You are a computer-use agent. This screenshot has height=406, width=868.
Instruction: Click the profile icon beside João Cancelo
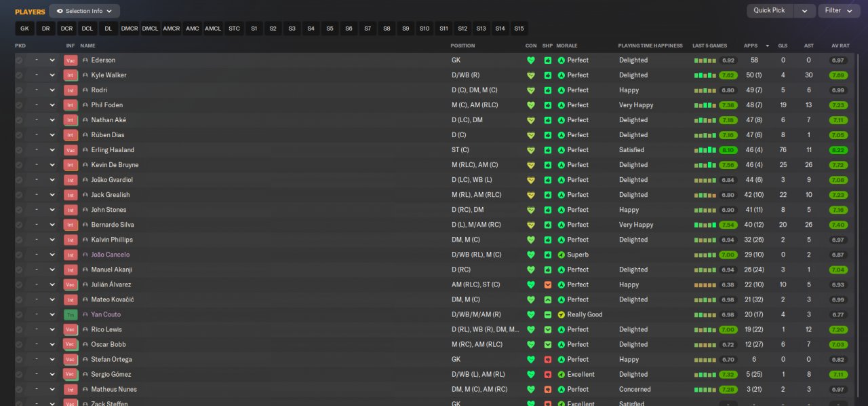(x=85, y=255)
